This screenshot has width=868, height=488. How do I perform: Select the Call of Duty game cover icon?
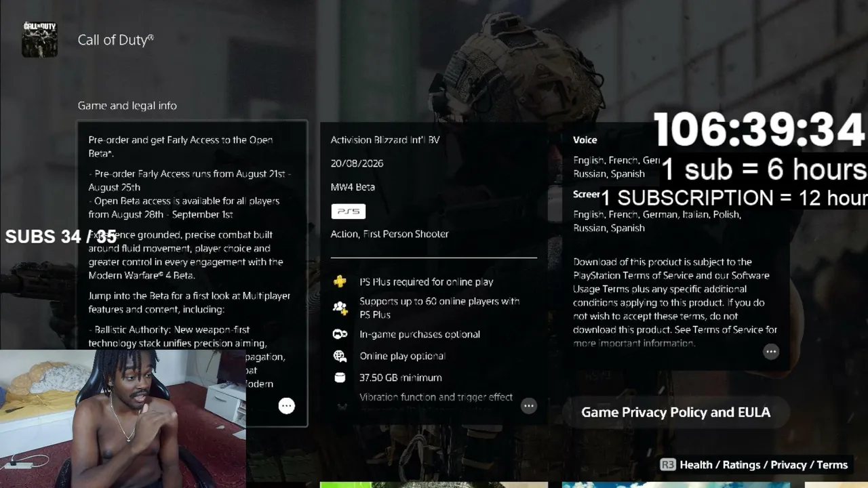click(x=39, y=39)
